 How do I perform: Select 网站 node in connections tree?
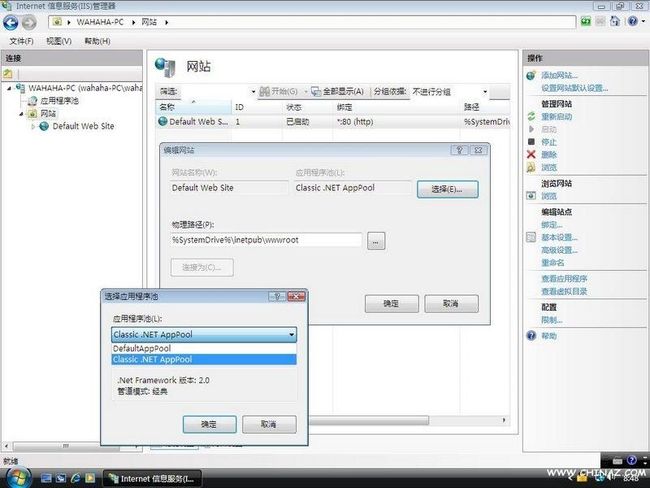48,113
